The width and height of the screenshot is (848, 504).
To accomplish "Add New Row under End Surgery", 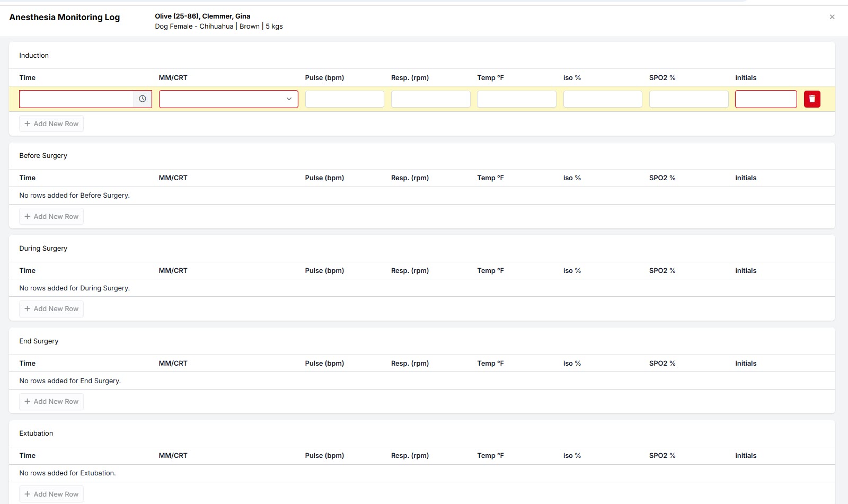I will pos(51,402).
